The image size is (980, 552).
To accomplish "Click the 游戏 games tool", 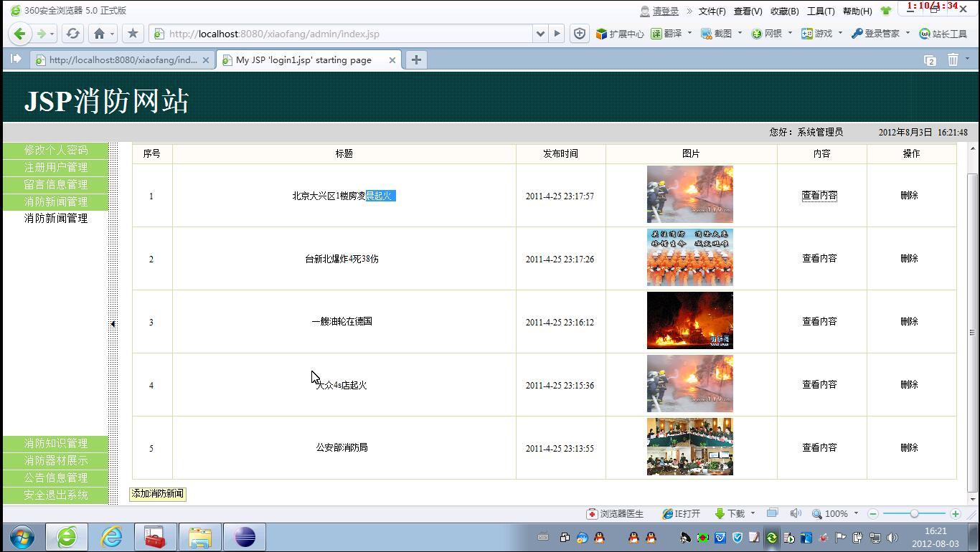I will pyautogui.click(x=816, y=34).
